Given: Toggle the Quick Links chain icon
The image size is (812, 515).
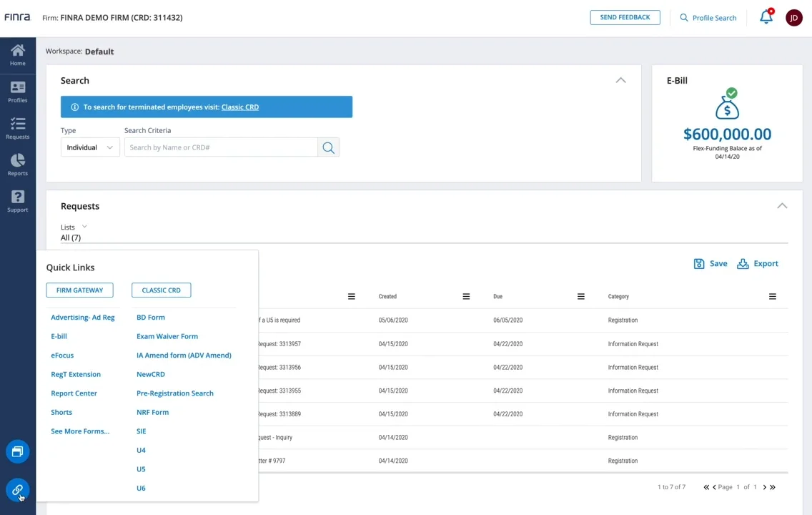Looking at the screenshot, I should click(18, 490).
